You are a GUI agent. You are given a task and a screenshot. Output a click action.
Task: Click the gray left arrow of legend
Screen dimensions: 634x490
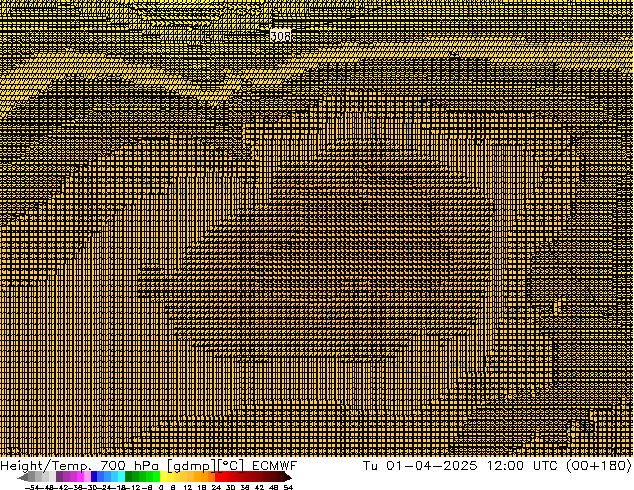tap(22, 477)
